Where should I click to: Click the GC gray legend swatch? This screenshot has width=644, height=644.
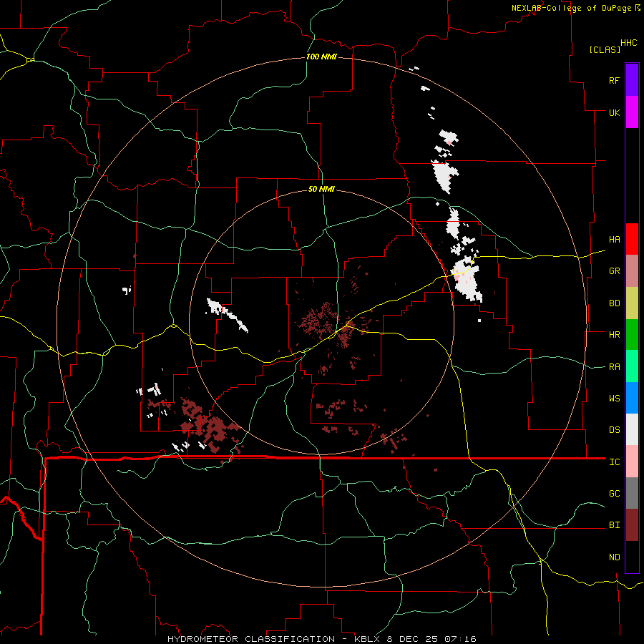click(x=632, y=493)
